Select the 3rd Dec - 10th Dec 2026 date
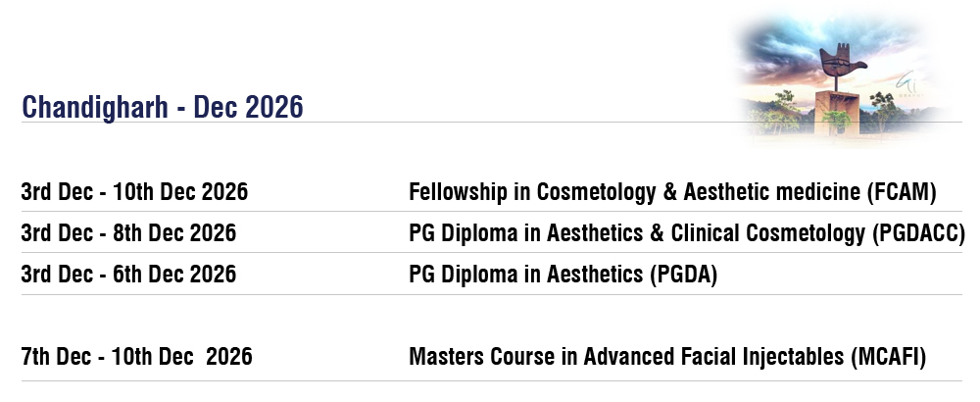 [134, 191]
